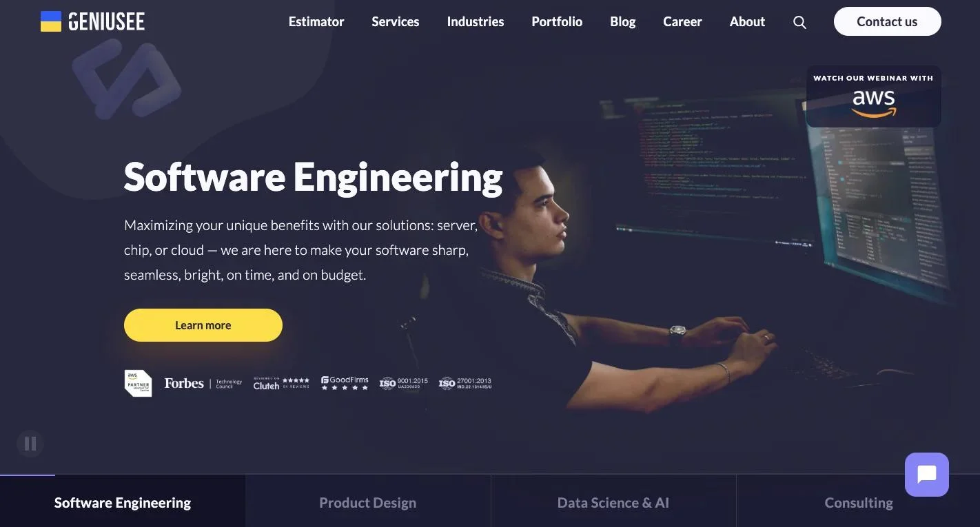Open the AWS webinar banner
Screen dimensions: 980x527
click(873, 96)
